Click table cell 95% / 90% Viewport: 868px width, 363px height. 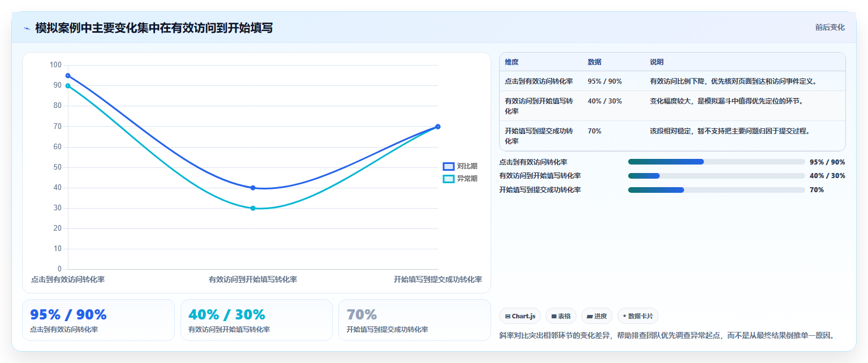pos(605,81)
